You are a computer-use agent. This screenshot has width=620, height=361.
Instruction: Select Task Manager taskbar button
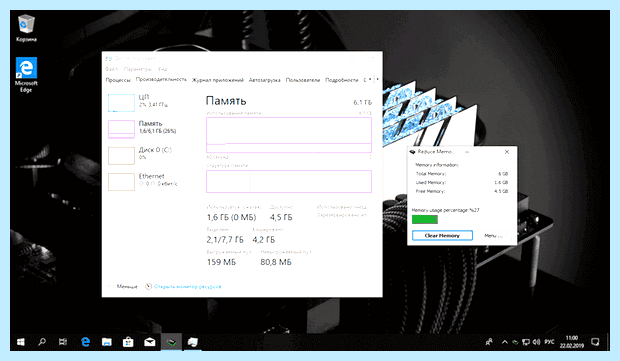[x=193, y=342]
